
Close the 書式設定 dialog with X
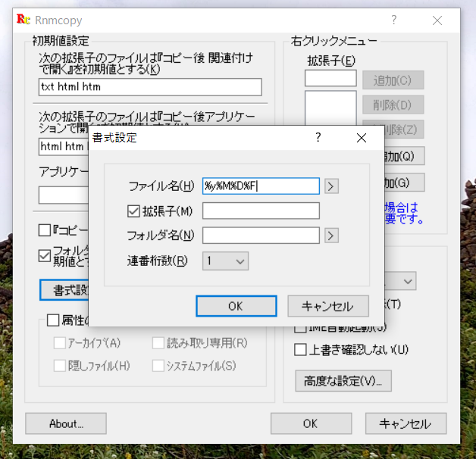361,138
